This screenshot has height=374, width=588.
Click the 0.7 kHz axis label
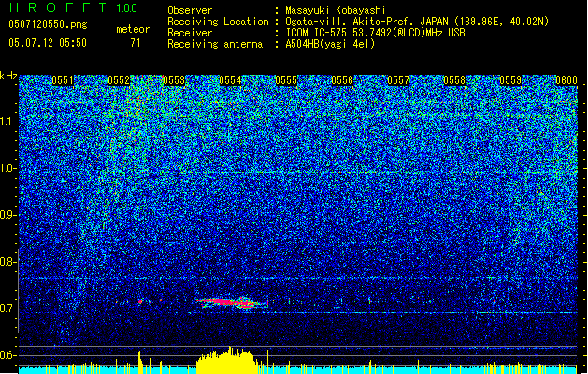click(8, 309)
